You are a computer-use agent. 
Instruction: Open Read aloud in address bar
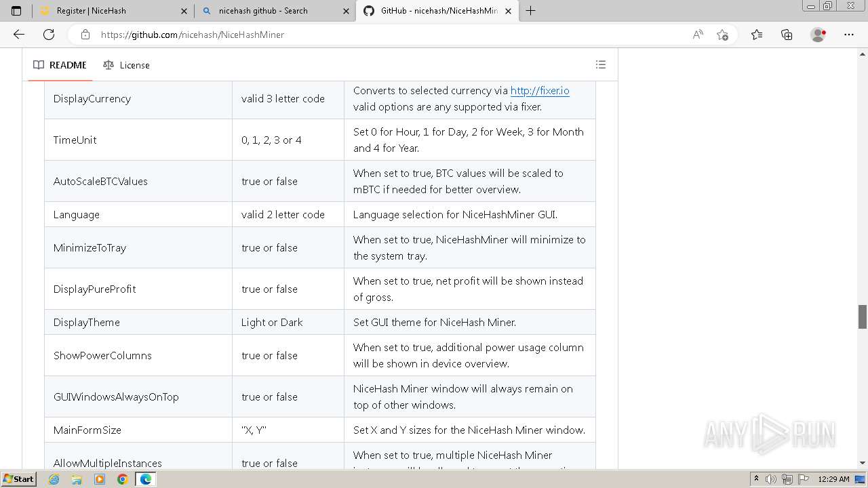pos(698,35)
